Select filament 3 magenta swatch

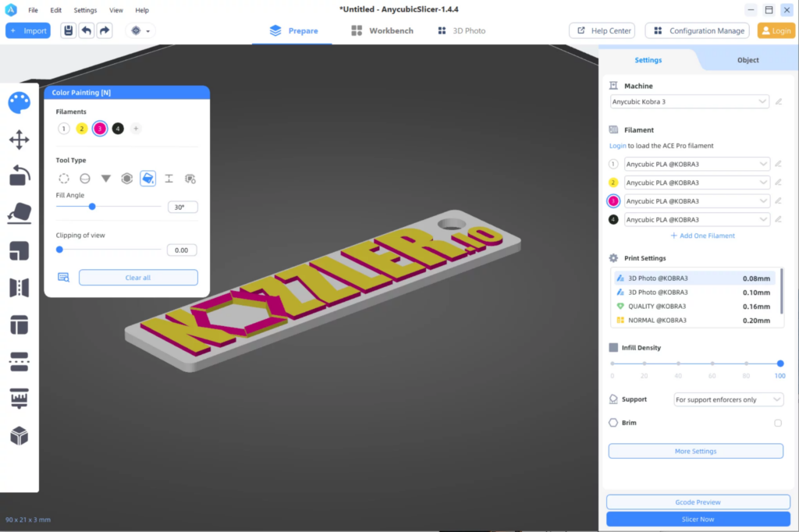[x=100, y=129]
